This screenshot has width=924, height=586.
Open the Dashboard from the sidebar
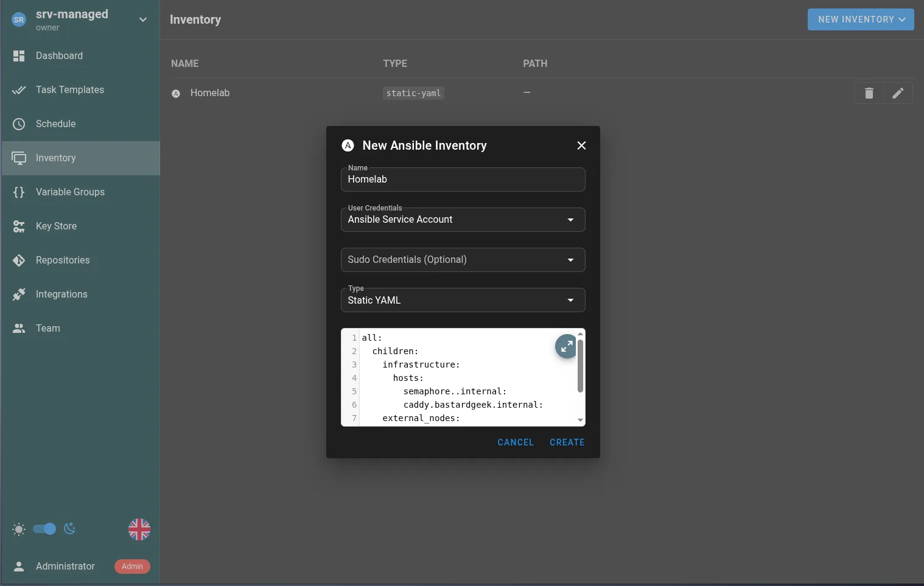59,55
